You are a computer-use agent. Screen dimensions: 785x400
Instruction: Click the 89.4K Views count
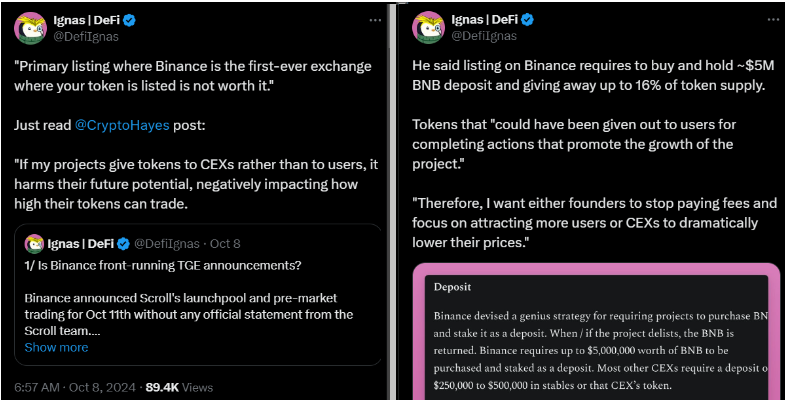179,387
